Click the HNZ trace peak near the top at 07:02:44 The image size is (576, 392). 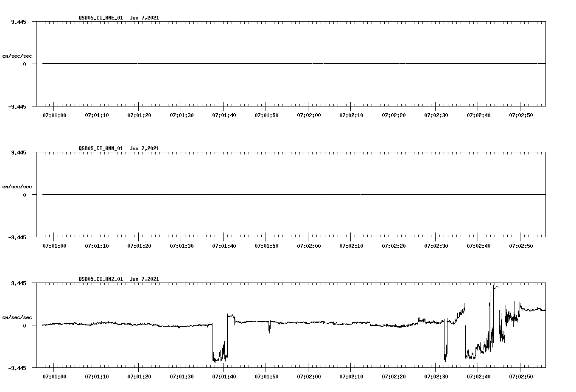[496, 287]
